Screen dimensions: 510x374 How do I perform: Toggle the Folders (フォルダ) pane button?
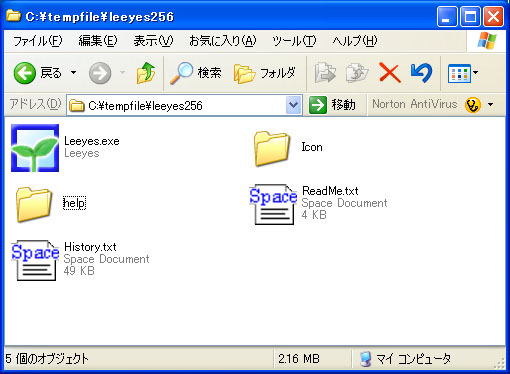tap(265, 73)
